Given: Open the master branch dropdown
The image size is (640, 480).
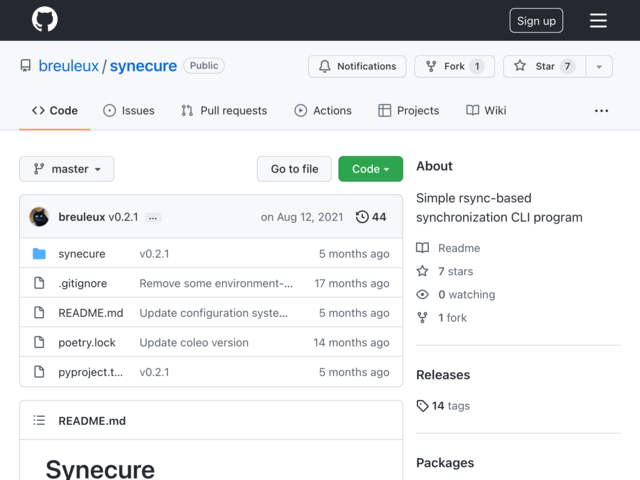Looking at the screenshot, I should point(67,169).
